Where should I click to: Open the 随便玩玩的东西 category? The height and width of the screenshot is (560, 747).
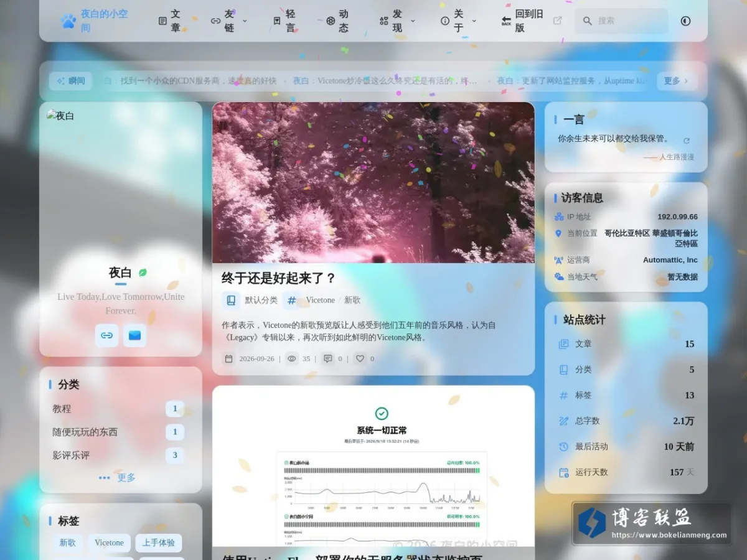pos(118,432)
